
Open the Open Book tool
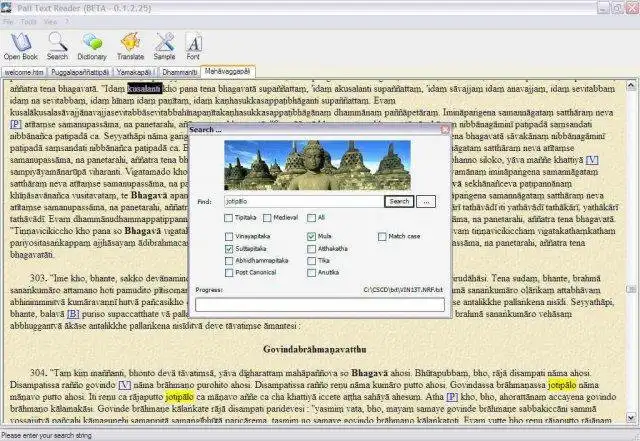coord(21,47)
